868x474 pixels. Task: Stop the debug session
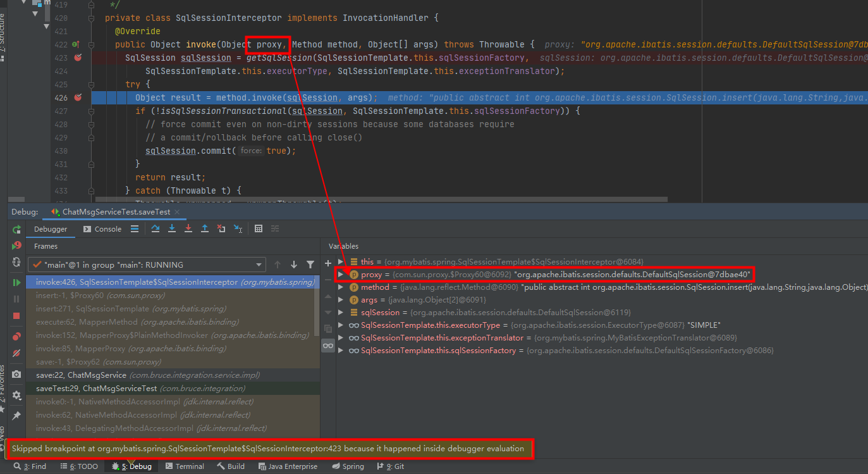pos(16,315)
